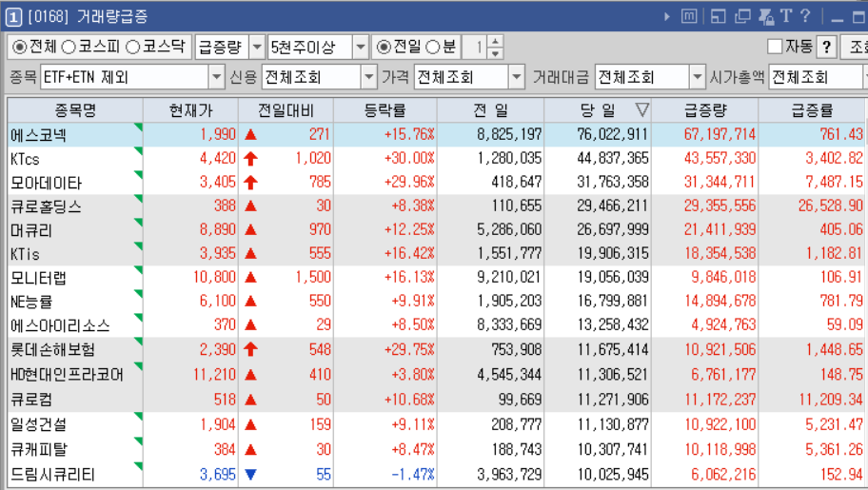This screenshot has width=868, height=490.
Task: Increase the minute stepper value
Action: [496, 42]
